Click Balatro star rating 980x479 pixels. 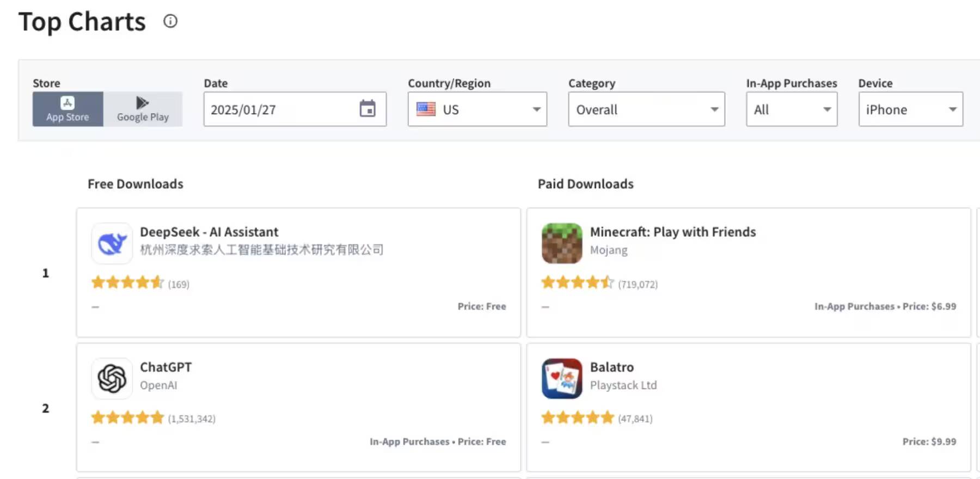click(x=578, y=417)
